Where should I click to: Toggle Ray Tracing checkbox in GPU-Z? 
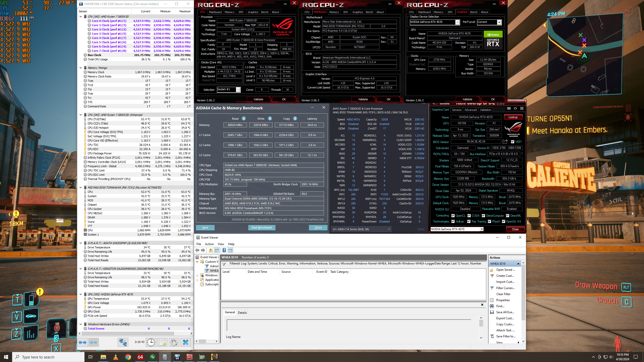[x=469, y=221]
